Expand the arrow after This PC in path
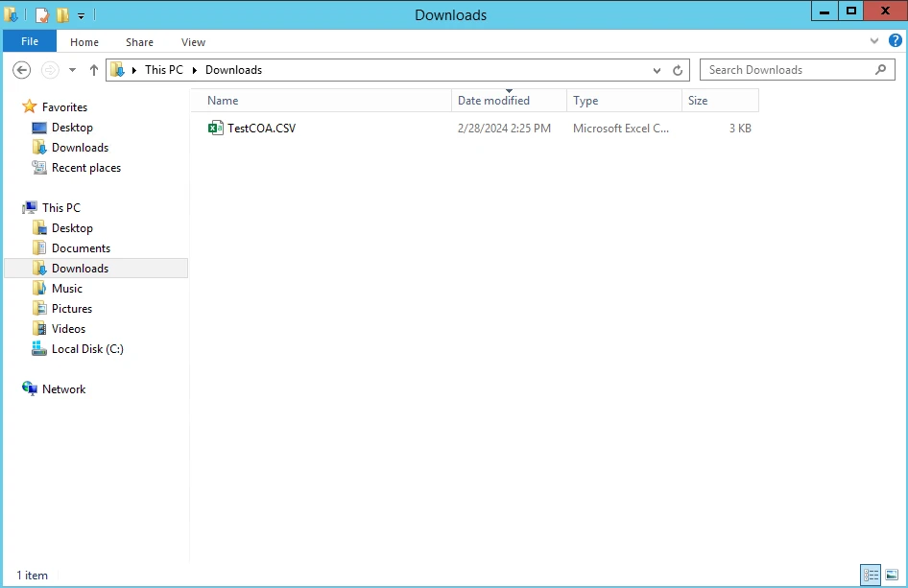The image size is (908, 588). click(195, 70)
